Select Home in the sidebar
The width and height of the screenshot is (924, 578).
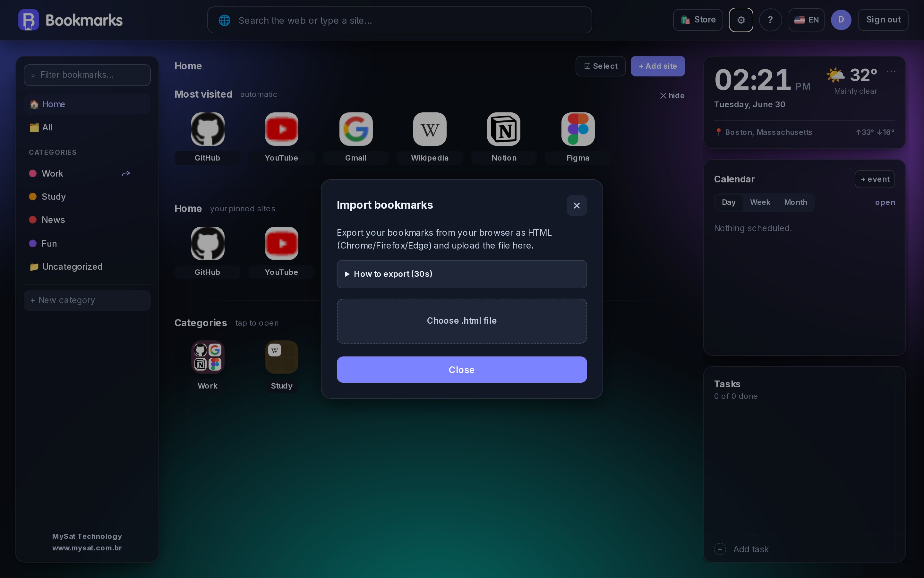(87, 104)
